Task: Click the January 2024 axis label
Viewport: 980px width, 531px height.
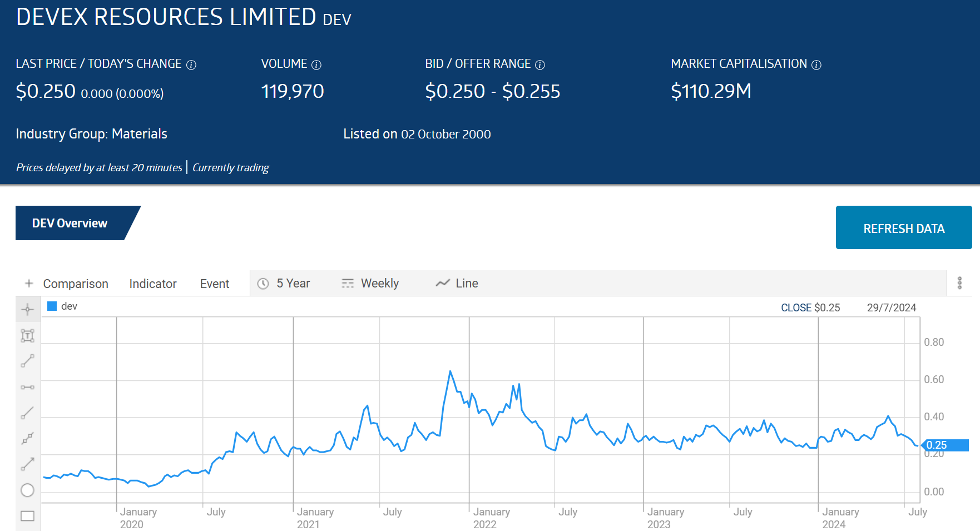Action: [840, 518]
